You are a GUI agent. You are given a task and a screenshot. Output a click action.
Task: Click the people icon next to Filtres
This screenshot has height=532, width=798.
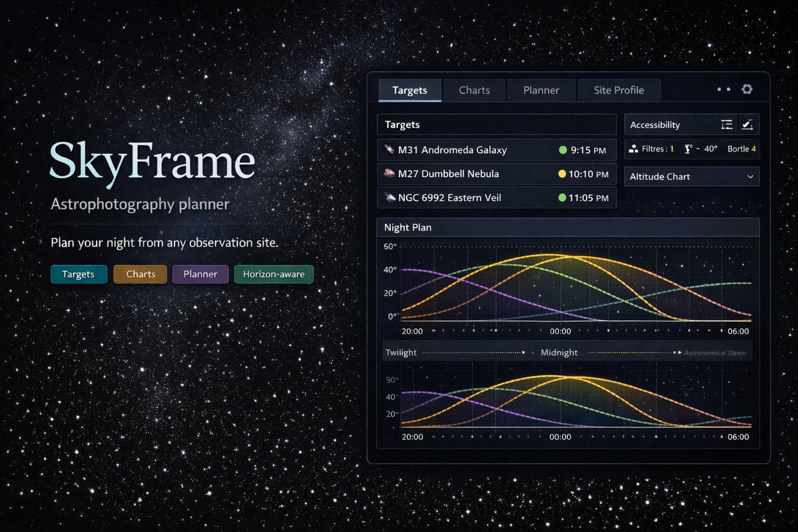(634, 148)
